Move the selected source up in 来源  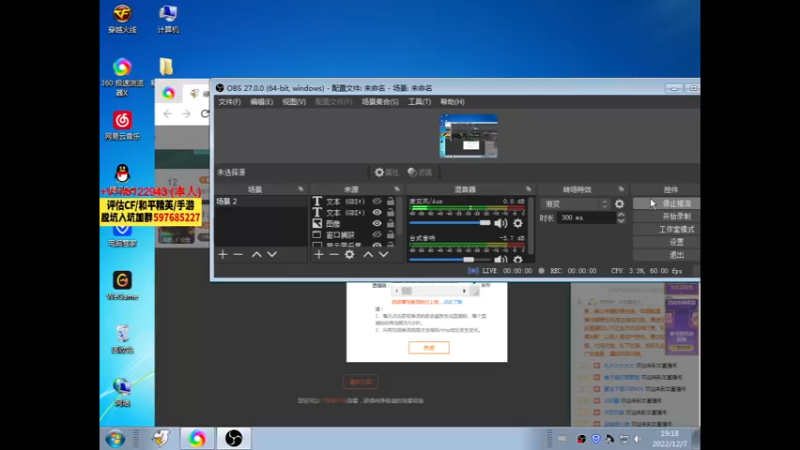pos(368,254)
